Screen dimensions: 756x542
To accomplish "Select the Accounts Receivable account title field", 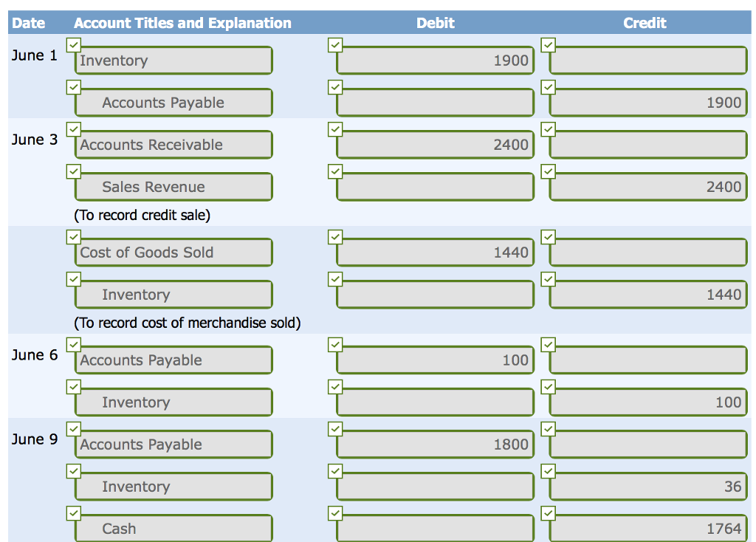I will 173,145.
